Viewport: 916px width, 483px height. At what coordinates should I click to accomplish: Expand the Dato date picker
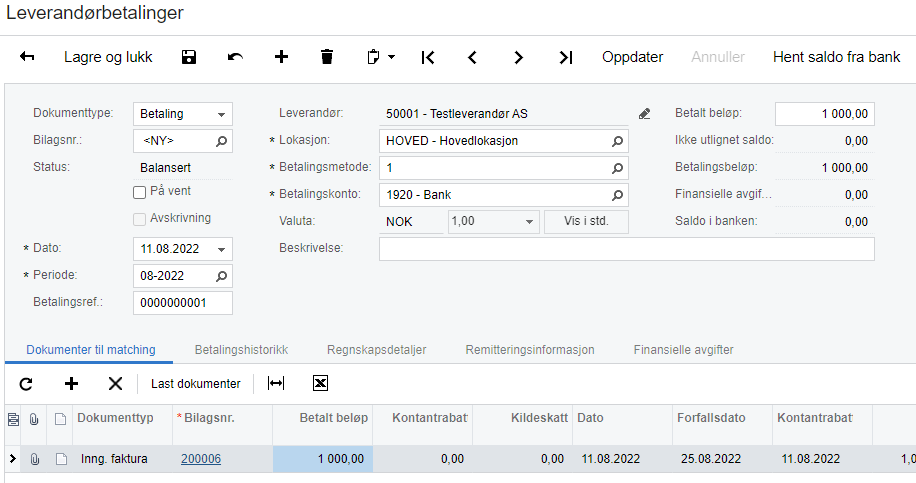click(x=222, y=248)
